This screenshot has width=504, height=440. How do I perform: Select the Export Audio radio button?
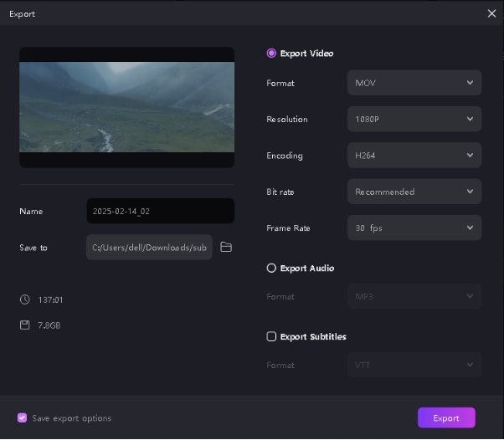pos(271,268)
